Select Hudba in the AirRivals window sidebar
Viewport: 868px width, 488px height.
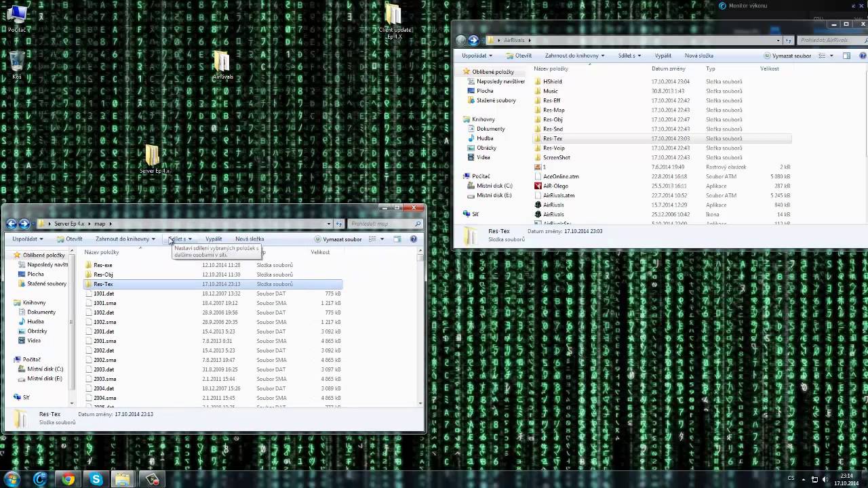pos(480,138)
